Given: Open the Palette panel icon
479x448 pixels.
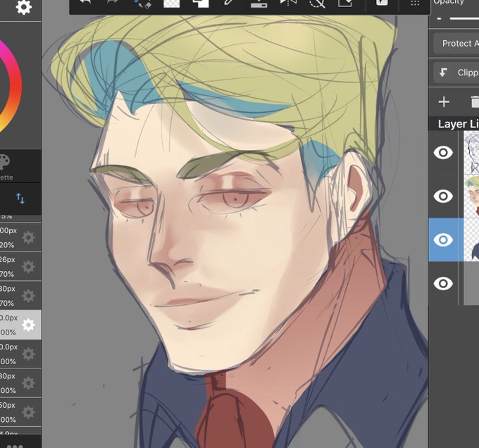Looking at the screenshot, I should [4, 162].
